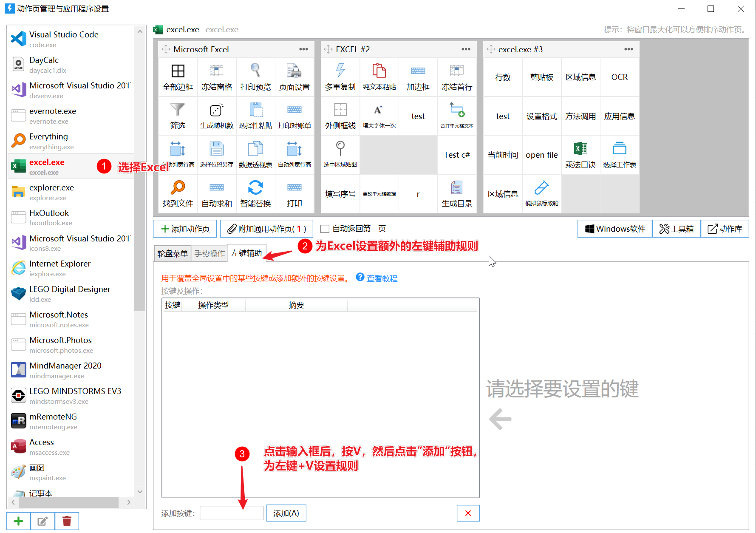Click the application list scroll-down arrow
This screenshot has height=533, width=756.
click(140, 491)
